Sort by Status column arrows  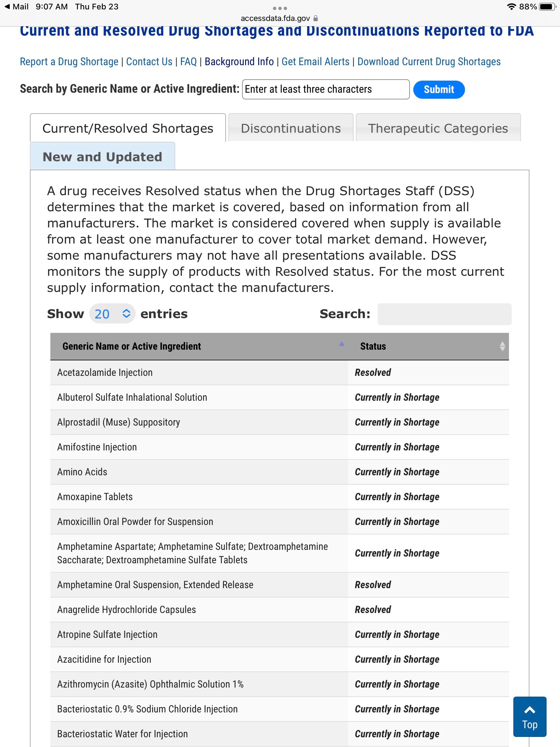(x=502, y=346)
